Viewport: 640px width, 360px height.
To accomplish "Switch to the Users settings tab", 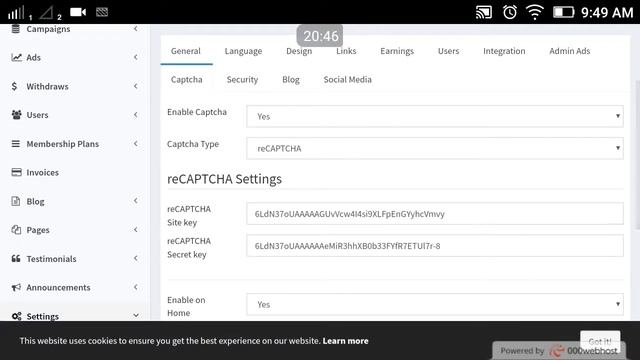I will pyautogui.click(x=448, y=51).
